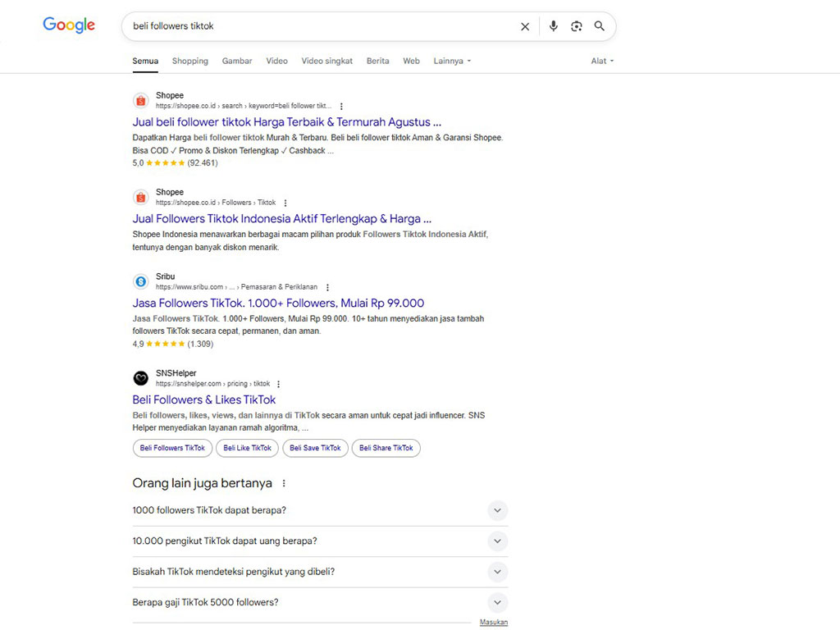The width and height of the screenshot is (840, 630).
Task: Clear the search box with X icon
Action: 525,26
